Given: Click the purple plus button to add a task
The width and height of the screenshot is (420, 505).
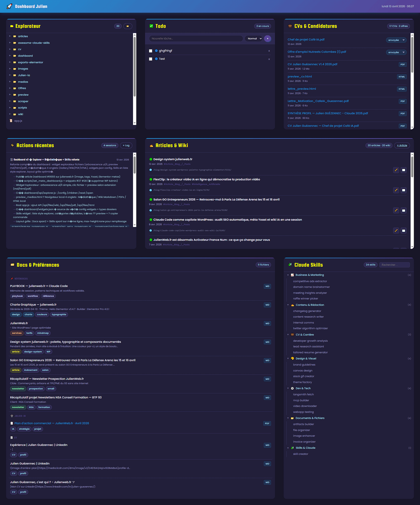Looking at the screenshot, I should [268, 39].
